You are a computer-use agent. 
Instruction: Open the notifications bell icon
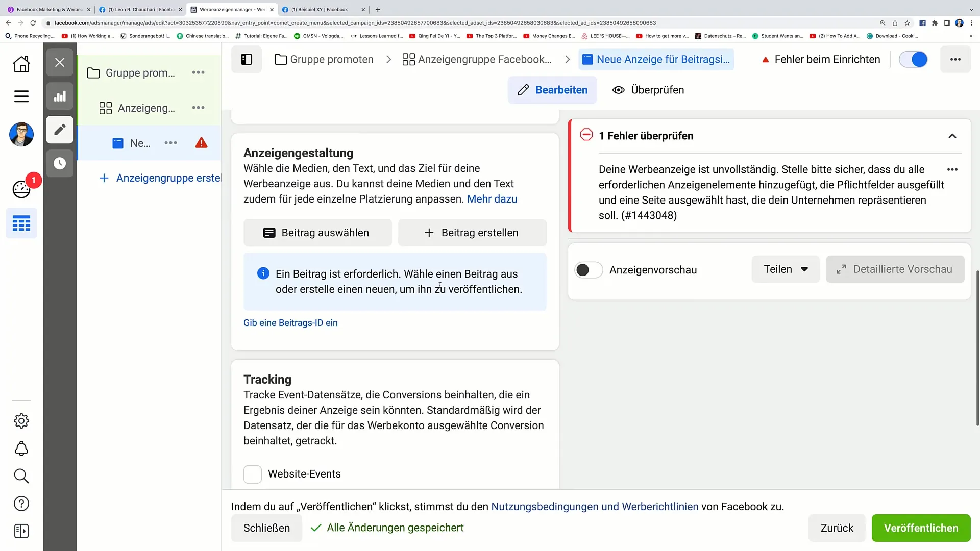click(x=21, y=448)
